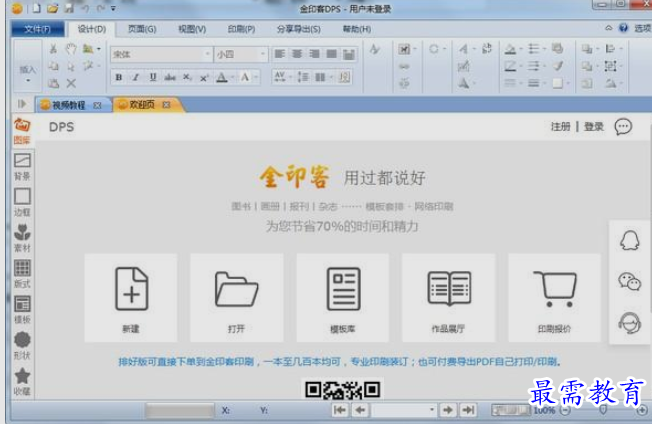Go to the first page

click(x=340, y=410)
